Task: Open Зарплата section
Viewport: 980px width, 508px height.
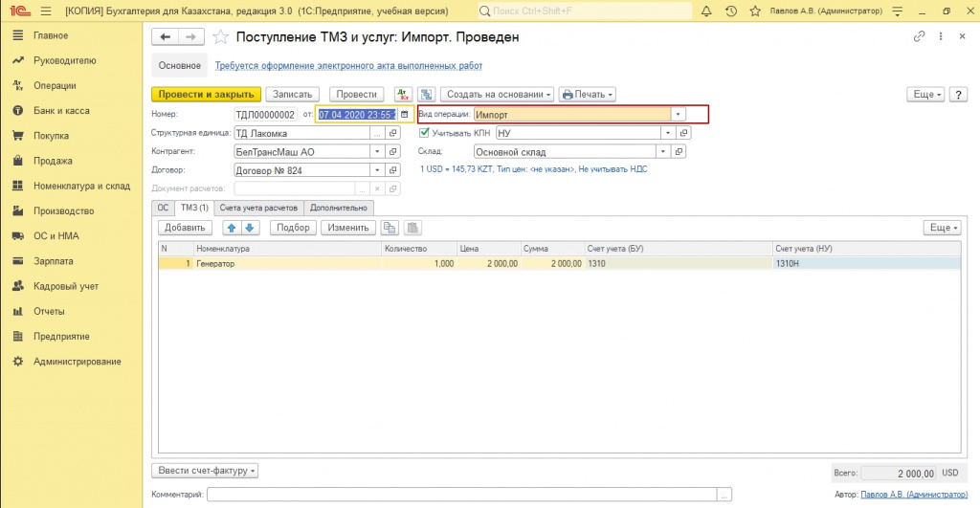Action: [54, 261]
